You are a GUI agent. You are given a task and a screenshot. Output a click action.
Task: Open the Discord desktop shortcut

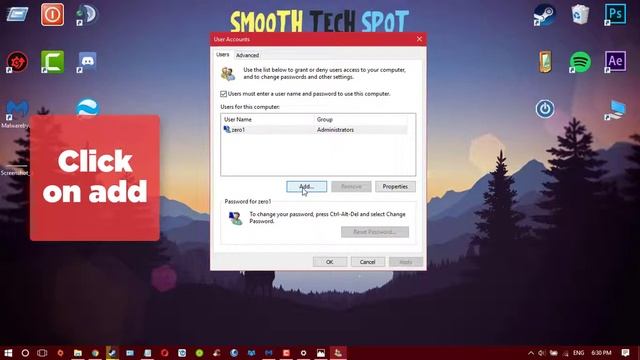tap(87, 62)
